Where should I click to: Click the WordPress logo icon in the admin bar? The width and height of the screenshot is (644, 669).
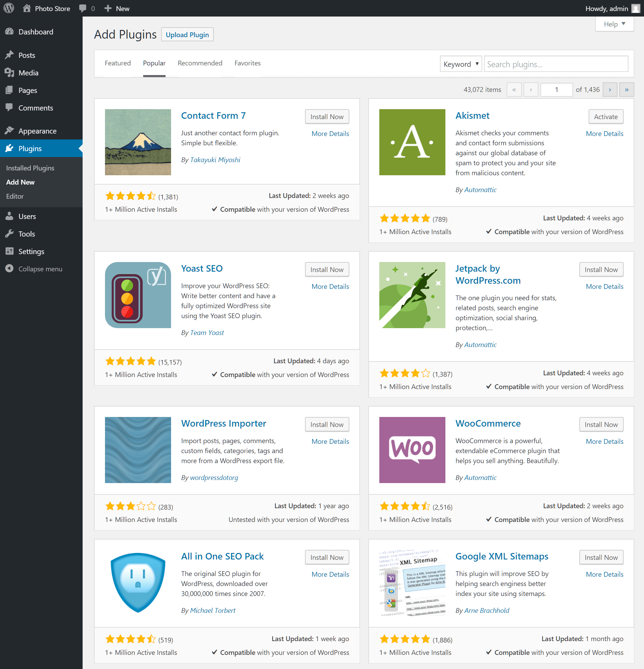pos(9,8)
